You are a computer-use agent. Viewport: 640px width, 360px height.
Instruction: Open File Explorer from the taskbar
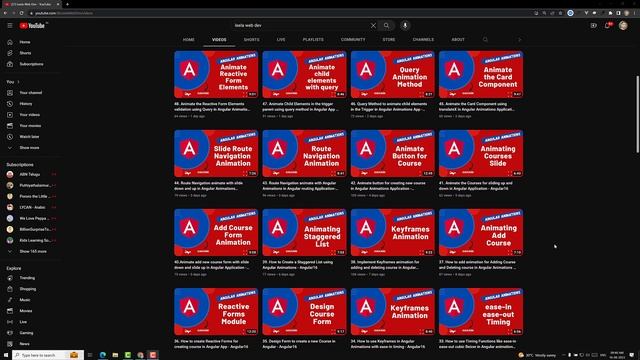tap(115, 355)
